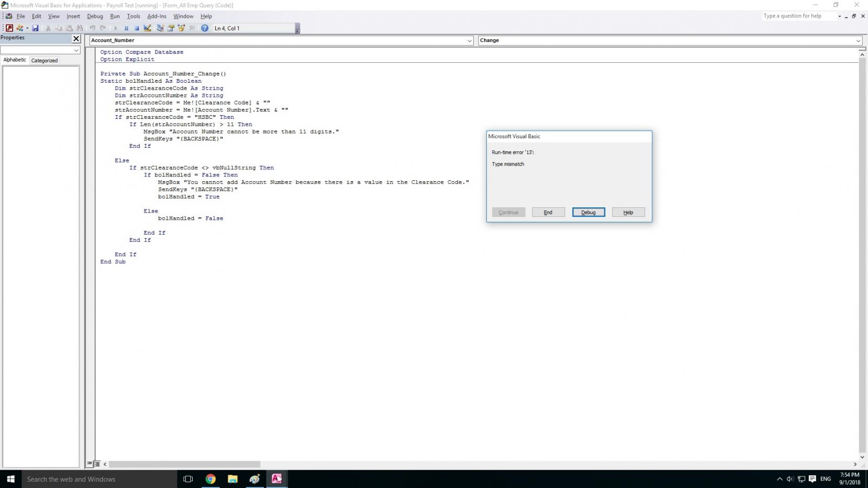Open the Project Explorer icon
This screenshot has width=868, height=488.
click(x=160, y=28)
